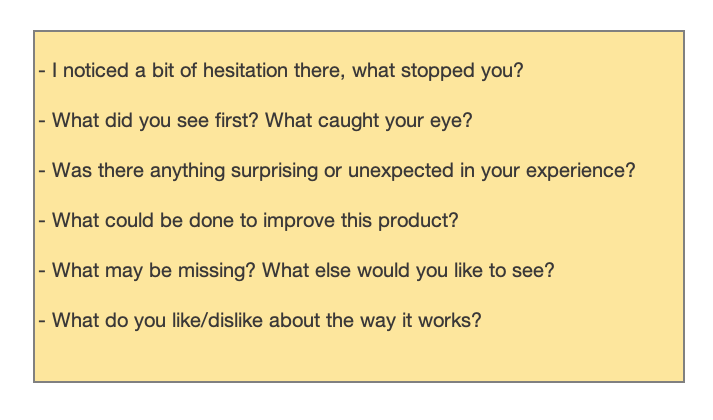The height and width of the screenshot is (420, 713).
Task: Place cursor on the word "missing"
Action: [x=186, y=270]
